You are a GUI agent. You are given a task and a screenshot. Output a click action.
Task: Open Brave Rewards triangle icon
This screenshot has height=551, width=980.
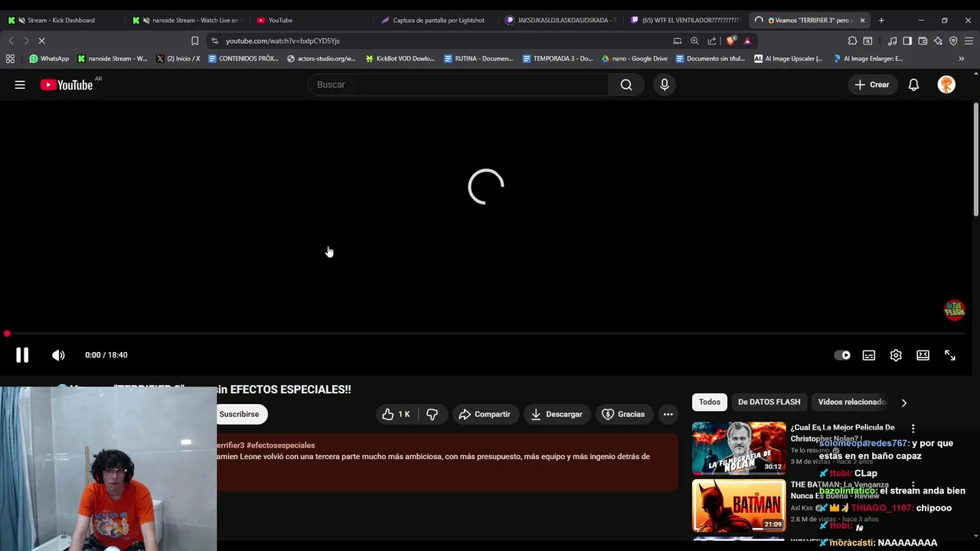pos(747,41)
